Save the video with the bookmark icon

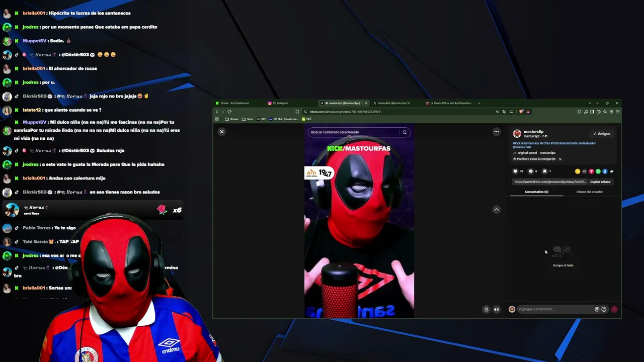tap(544, 171)
